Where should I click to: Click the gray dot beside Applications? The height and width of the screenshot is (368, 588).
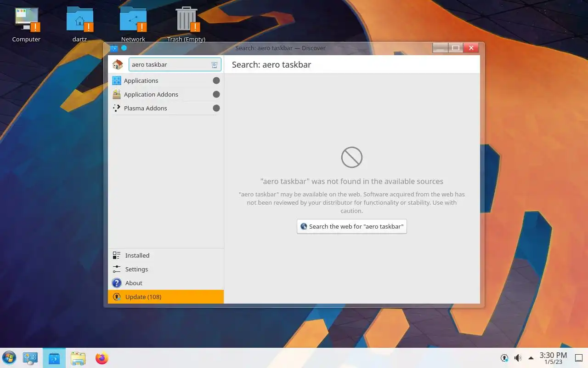[216, 80]
